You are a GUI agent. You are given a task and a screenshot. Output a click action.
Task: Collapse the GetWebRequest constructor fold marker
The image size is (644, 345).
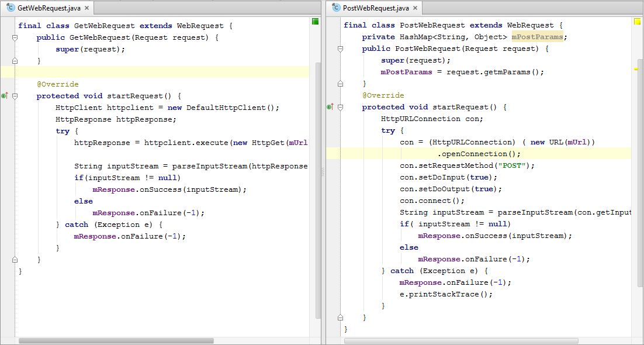(15, 38)
